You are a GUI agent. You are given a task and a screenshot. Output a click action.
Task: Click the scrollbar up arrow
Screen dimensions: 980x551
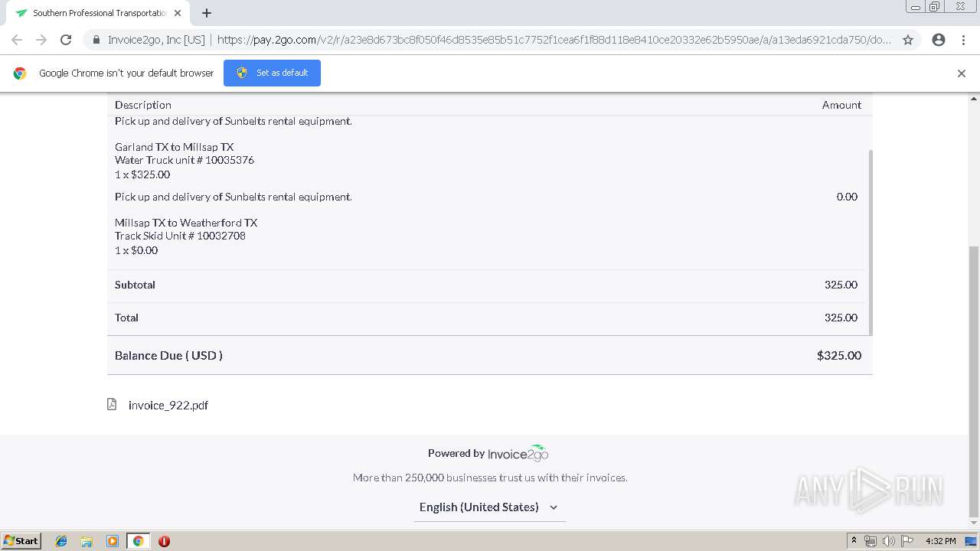tap(974, 99)
